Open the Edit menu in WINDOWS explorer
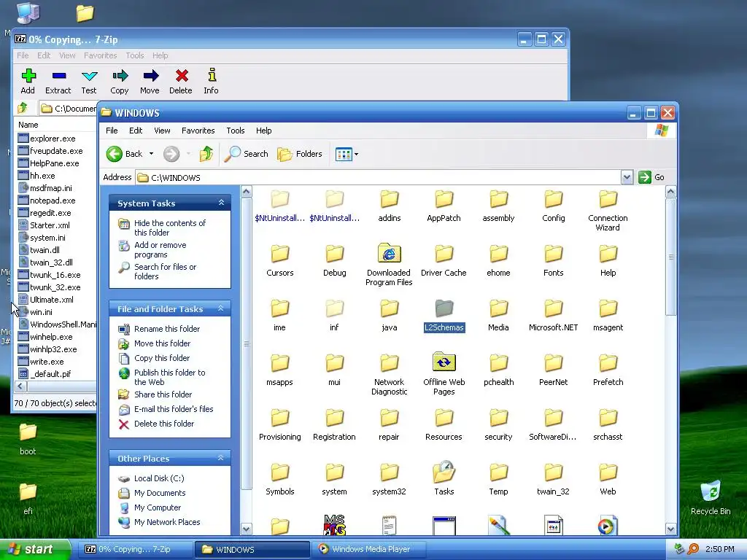Viewport: 747px width, 560px height. [136, 131]
